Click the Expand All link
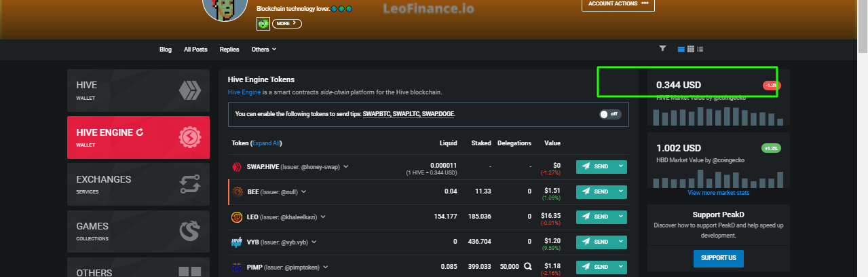Image resolution: width=868 pixels, height=277 pixels. [266, 143]
